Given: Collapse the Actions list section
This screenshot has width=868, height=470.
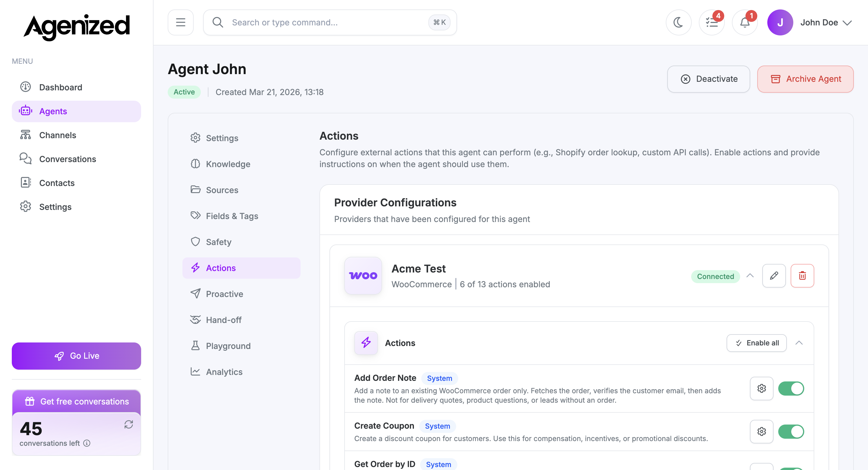Looking at the screenshot, I should (800, 343).
